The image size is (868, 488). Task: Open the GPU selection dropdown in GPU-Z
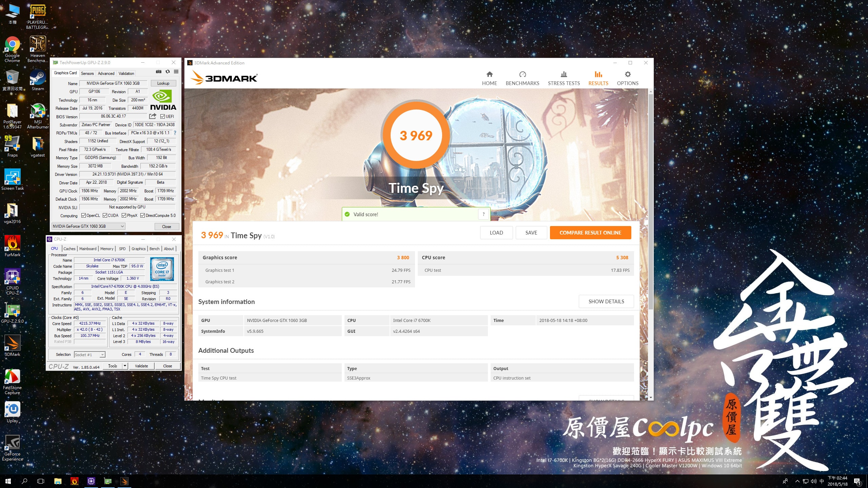point(88,226)
